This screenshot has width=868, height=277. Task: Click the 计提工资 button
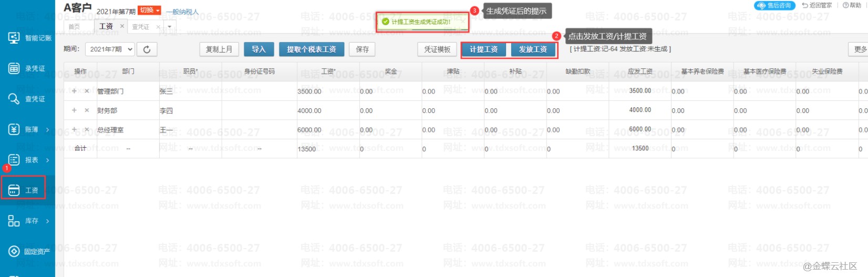point(483,49)
